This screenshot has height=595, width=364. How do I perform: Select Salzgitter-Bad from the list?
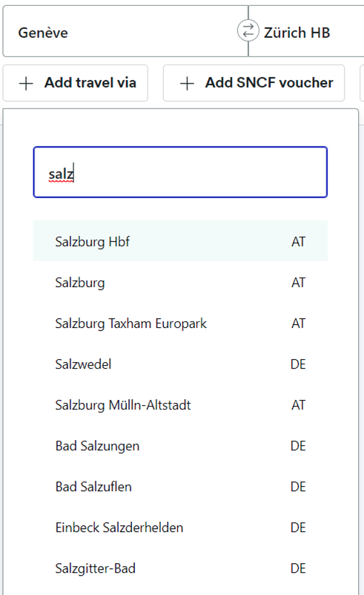point(180,568)
